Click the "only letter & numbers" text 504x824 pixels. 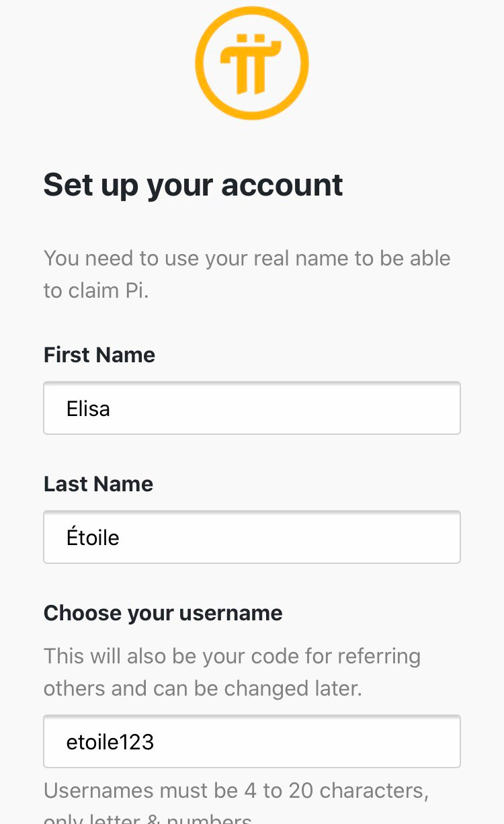coord(148,819)
